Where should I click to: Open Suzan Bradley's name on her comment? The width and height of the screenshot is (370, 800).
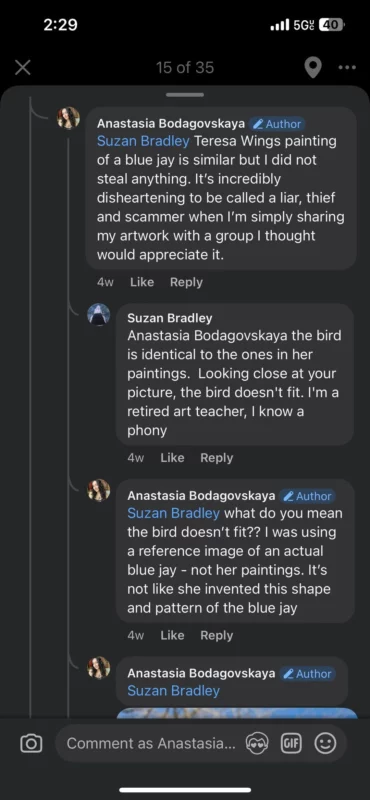(x=169, y=318)
